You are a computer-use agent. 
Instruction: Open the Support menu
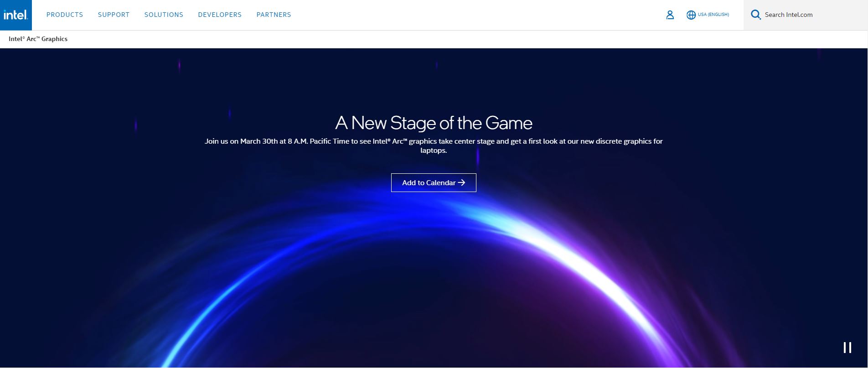[114, 15]
